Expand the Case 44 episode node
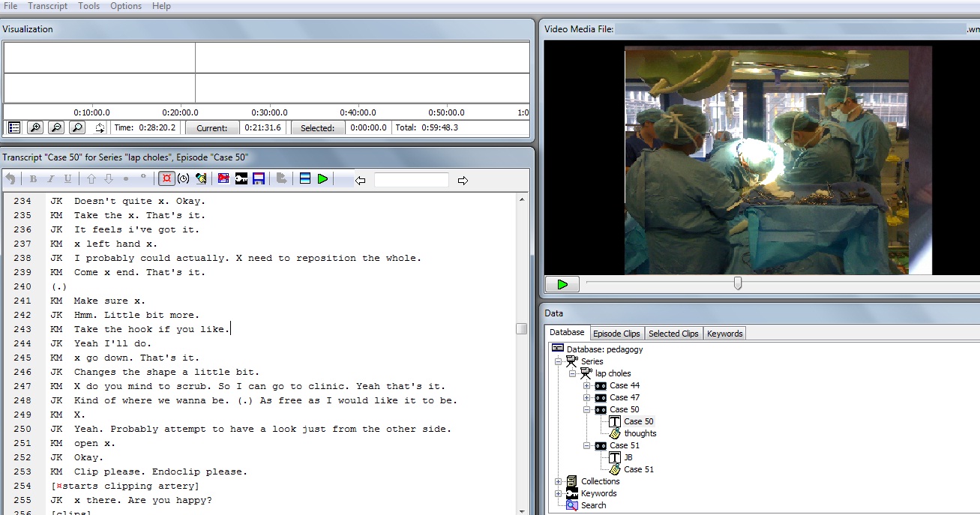The height and width of the screenshot is (515, 980). pyautogui.click(x=587, y=385)
